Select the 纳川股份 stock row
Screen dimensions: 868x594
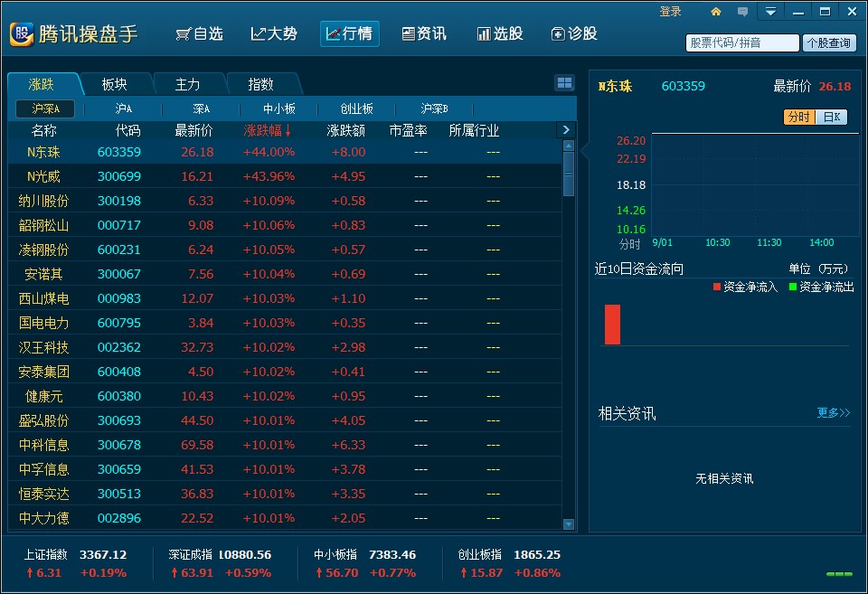tap(285, 201)
